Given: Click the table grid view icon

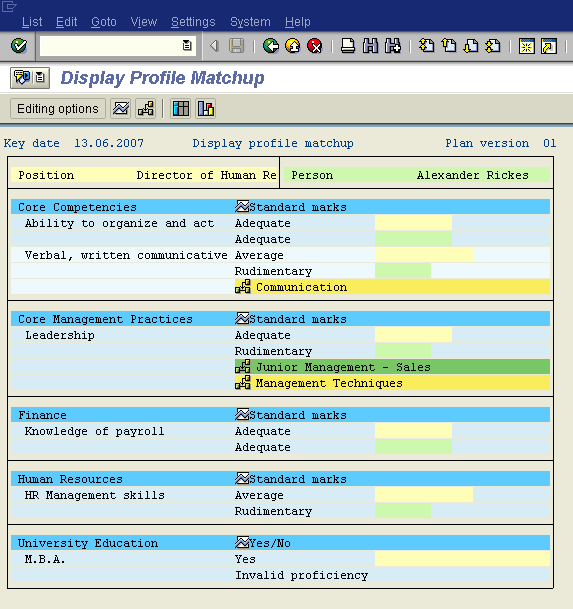Looking at the screenshot, I should pos(181,108).
